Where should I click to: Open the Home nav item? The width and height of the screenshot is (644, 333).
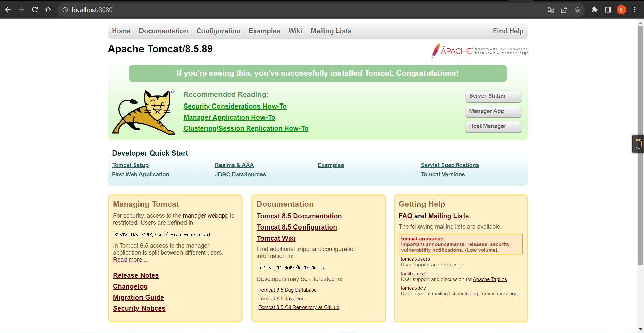click(x=121, y=31)
